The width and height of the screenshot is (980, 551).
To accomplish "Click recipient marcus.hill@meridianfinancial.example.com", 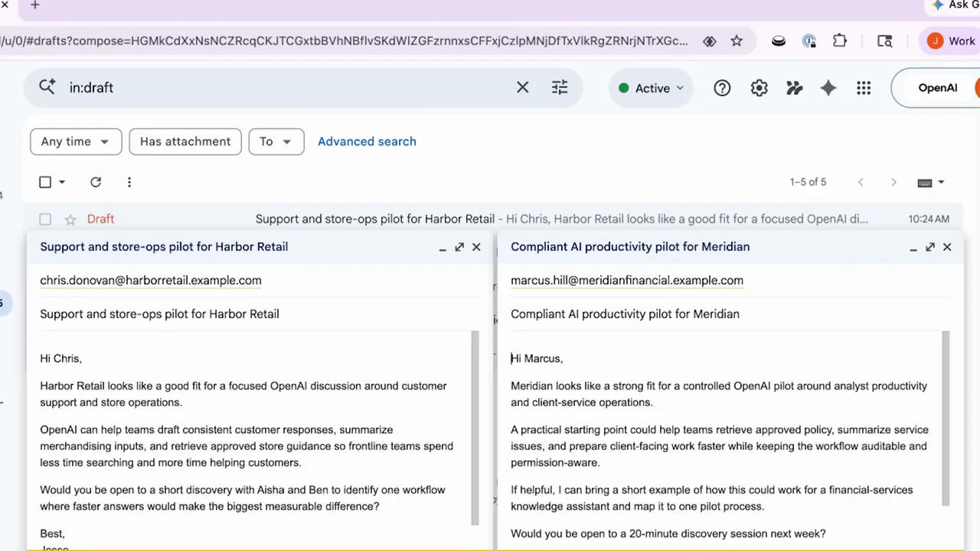I will click(x=627, y=280).
